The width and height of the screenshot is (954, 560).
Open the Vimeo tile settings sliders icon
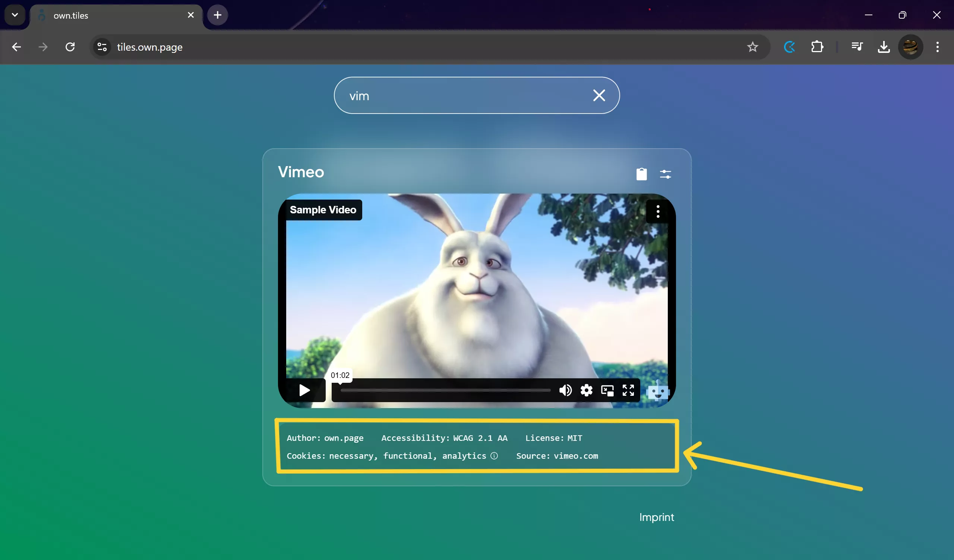click(666, 174)
